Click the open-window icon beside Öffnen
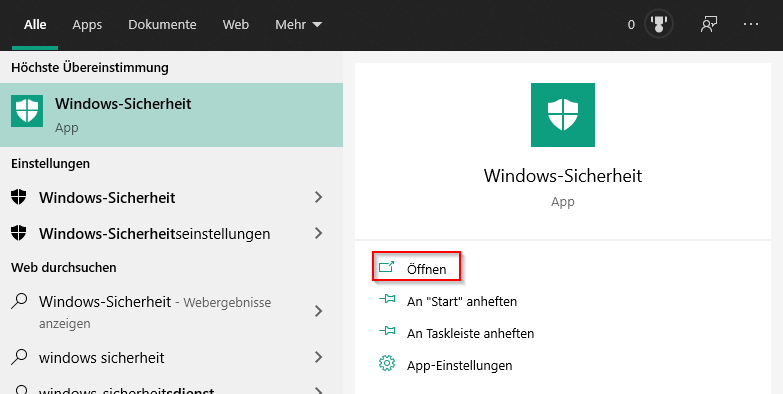This screenshot has width=783, height=394. [x=387, y=267]
